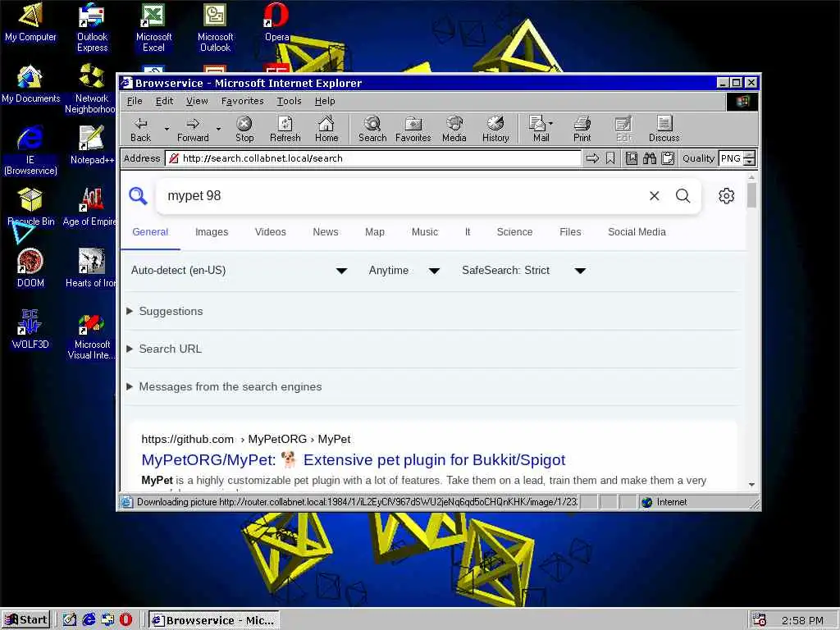The image size is (840, 630).
Task: Click the Discuss toolbar button
Action: (664, 129)
